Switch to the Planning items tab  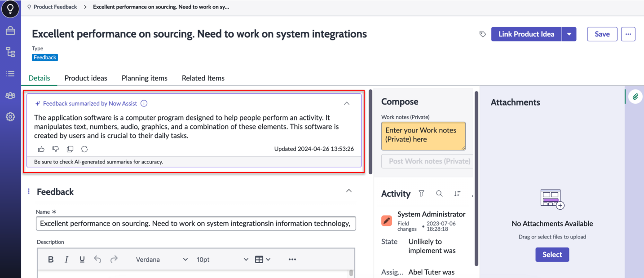[145, 78]
